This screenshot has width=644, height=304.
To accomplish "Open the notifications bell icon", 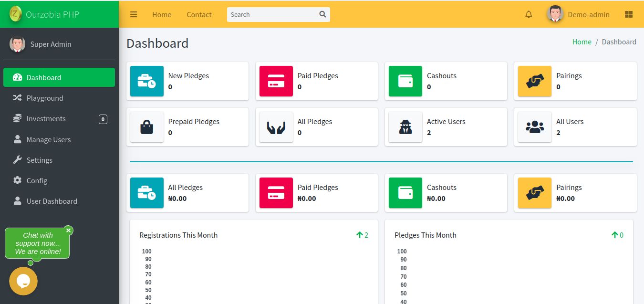I will pos(528,14).
